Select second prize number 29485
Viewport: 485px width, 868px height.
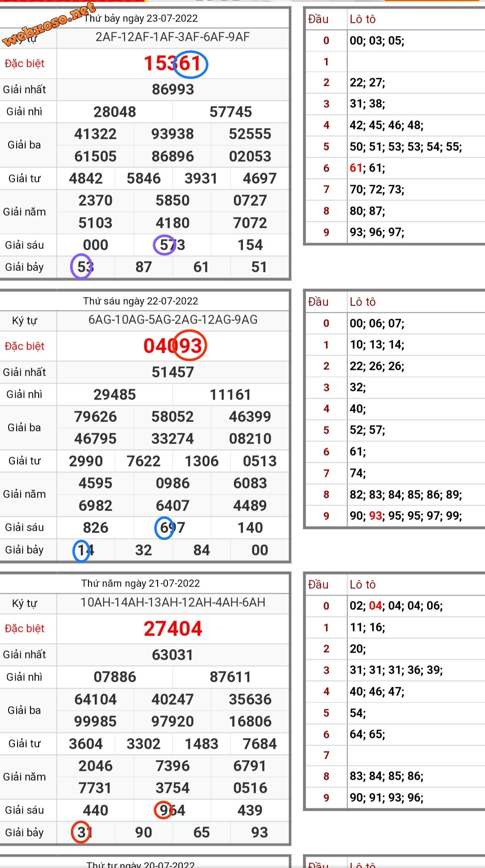pos(115,395)
